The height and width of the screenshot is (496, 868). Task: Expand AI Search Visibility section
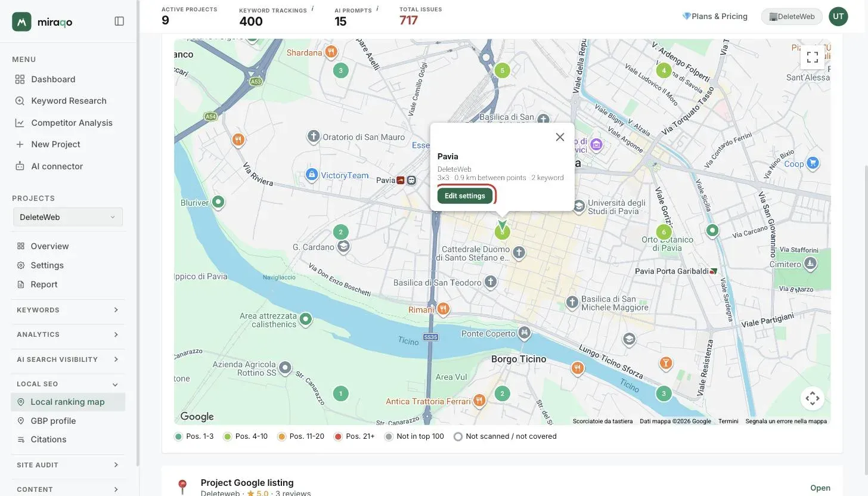point(68,359)
